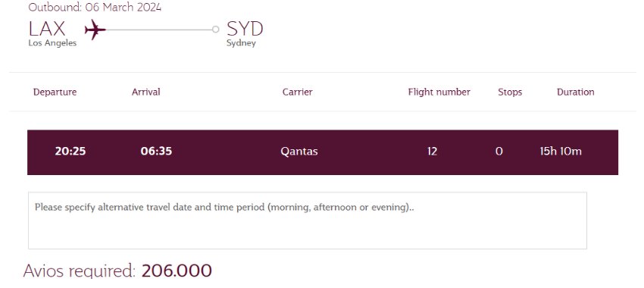The image size is (644, 288).
Task: Click the Duration column header
Action: coord(575,92)
